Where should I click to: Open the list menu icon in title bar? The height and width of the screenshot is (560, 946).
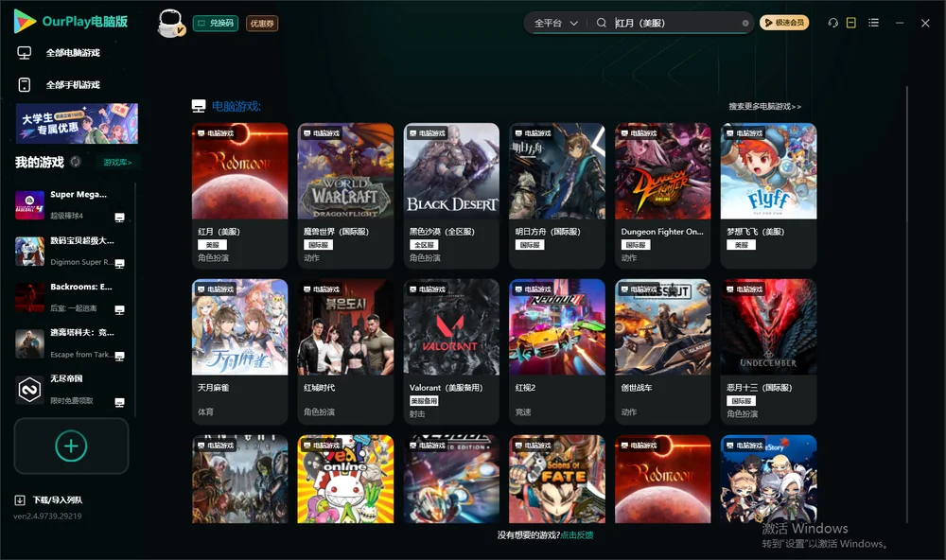coord(873,23)
